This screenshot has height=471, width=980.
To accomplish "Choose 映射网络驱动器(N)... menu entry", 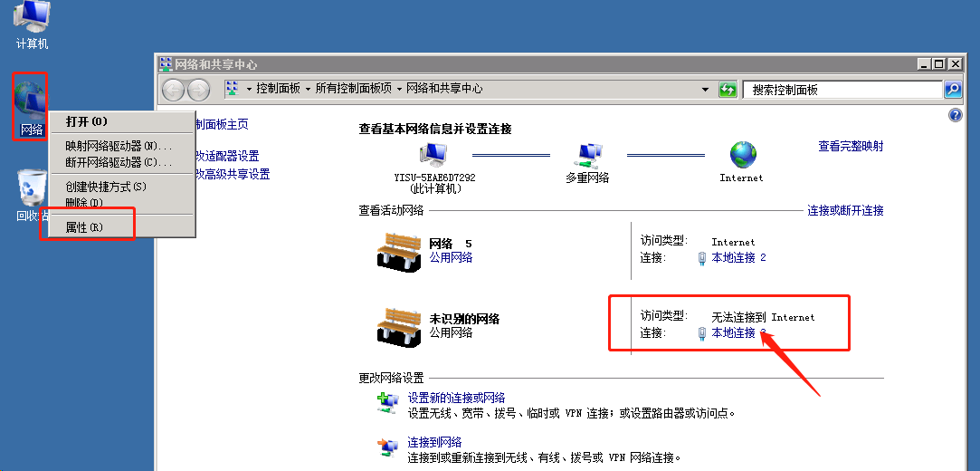I will pos(122,147).
